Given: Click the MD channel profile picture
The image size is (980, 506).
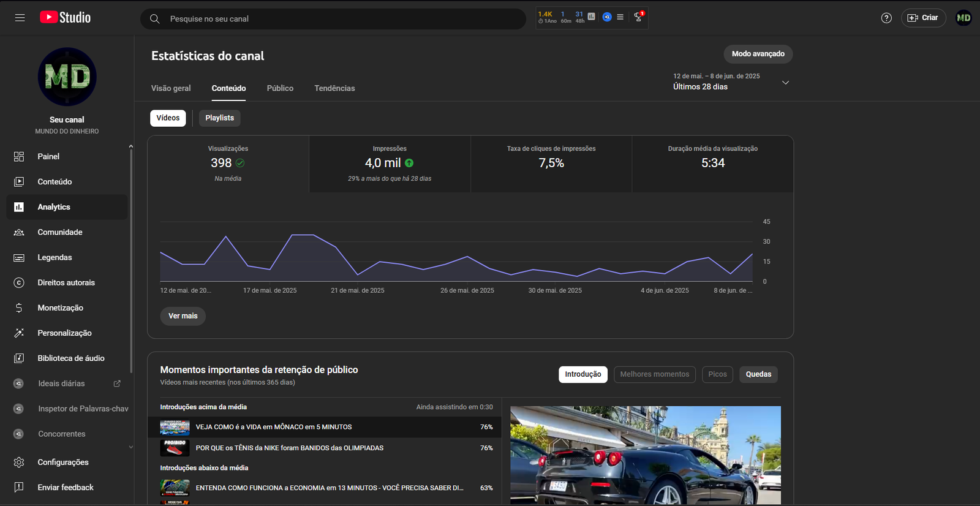Looking at the screenshot, I should pyautogui.click(x=67, y=77).
